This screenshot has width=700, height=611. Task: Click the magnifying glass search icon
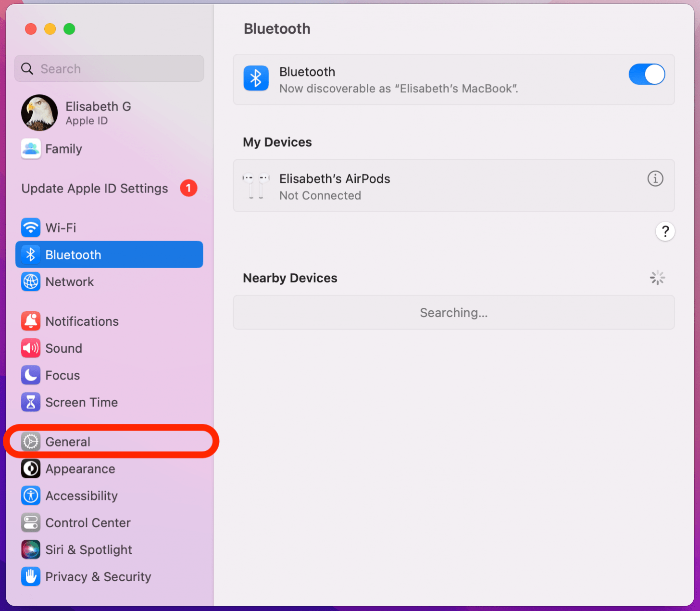[27, 69]
